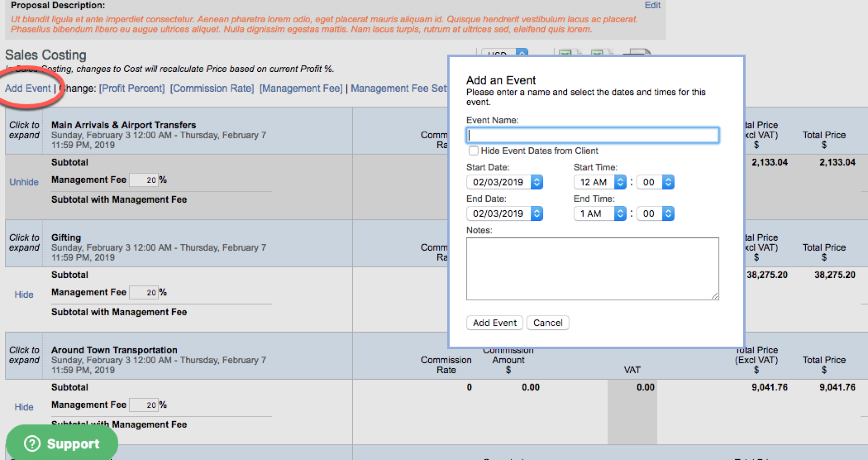Open the USD currency dropdown
This screenshot has width=868, height=460.
click(x=504, y=53)
